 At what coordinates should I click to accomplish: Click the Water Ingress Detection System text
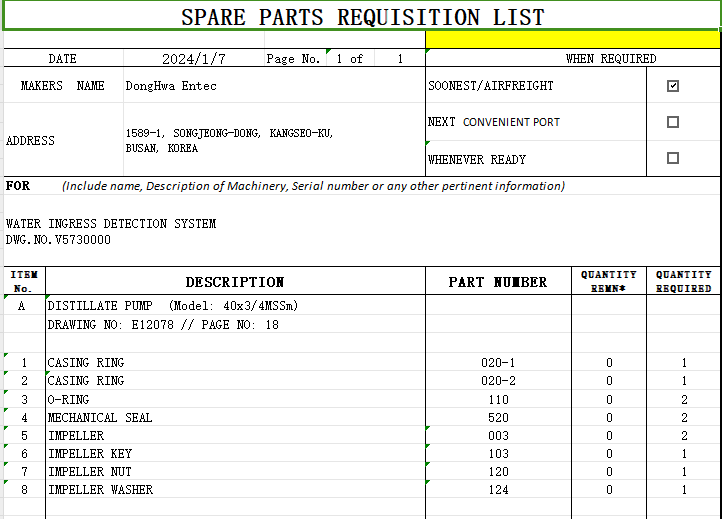click(x=111, y=224)
